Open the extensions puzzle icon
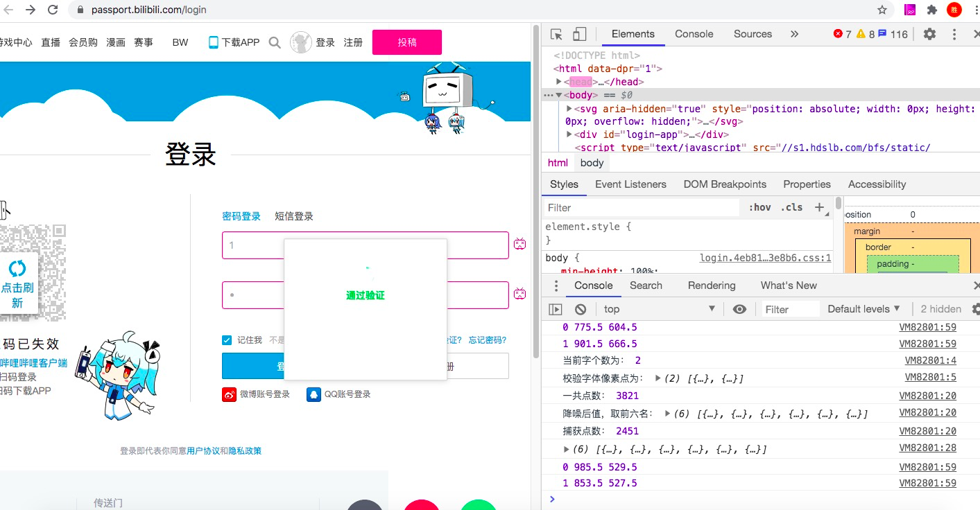 point(932,10)
